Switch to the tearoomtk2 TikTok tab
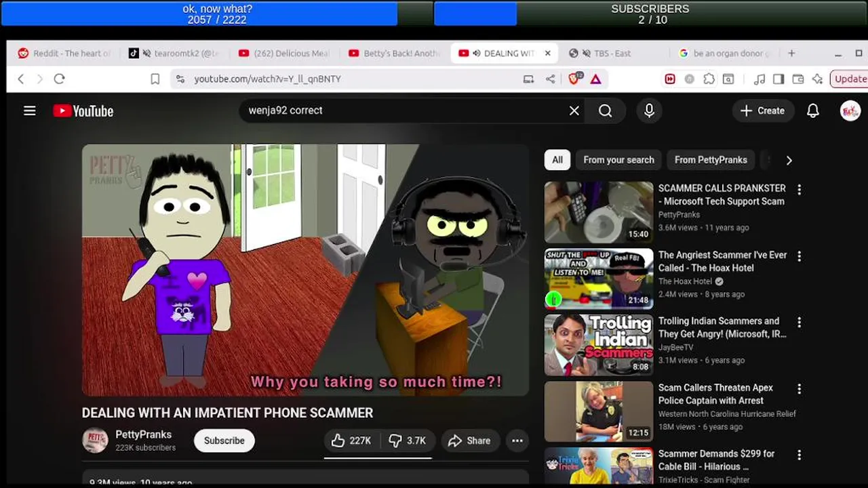This screenshot has width=868, height=488. 174,53
